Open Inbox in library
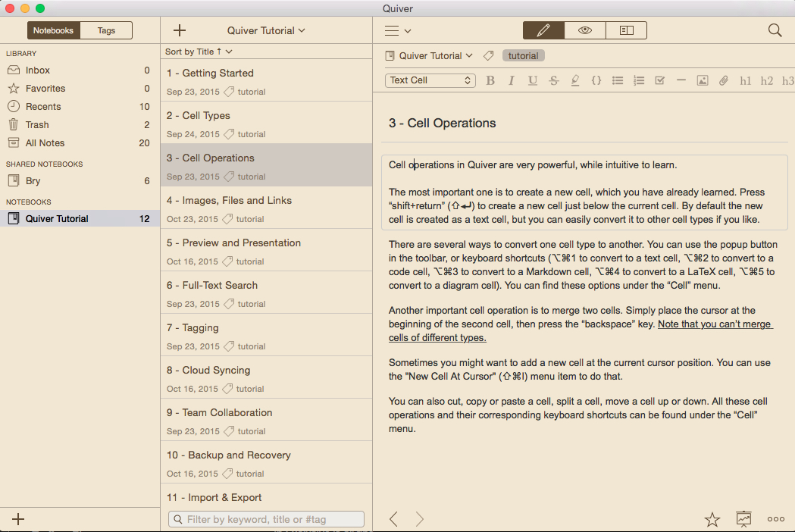795x532 pixels. (x=80, y=70)
